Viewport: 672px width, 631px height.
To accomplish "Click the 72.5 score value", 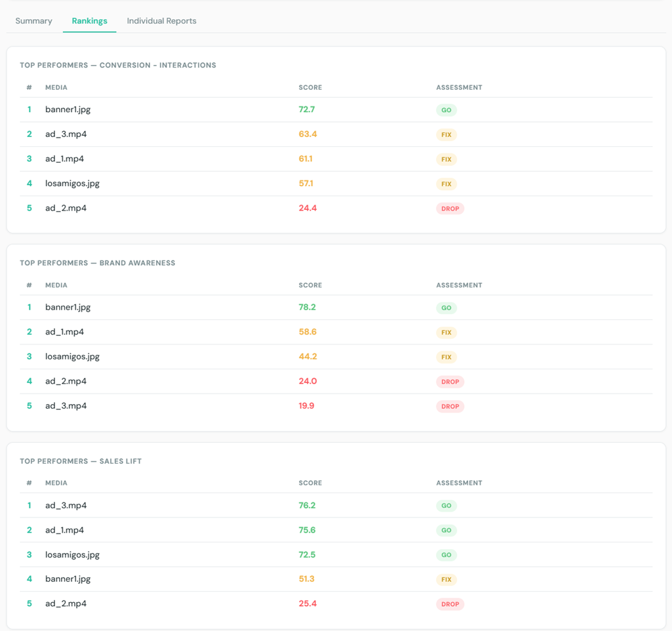I will (307, 555).
